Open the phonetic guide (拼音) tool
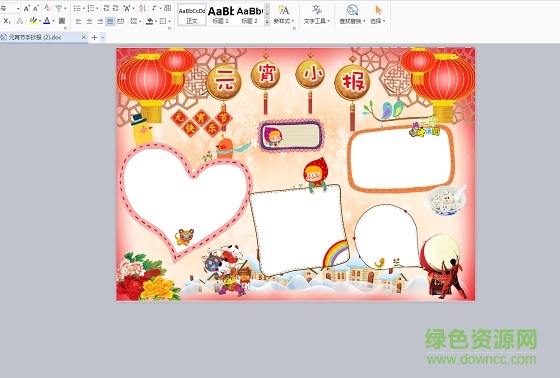 (x=59, y=8)
